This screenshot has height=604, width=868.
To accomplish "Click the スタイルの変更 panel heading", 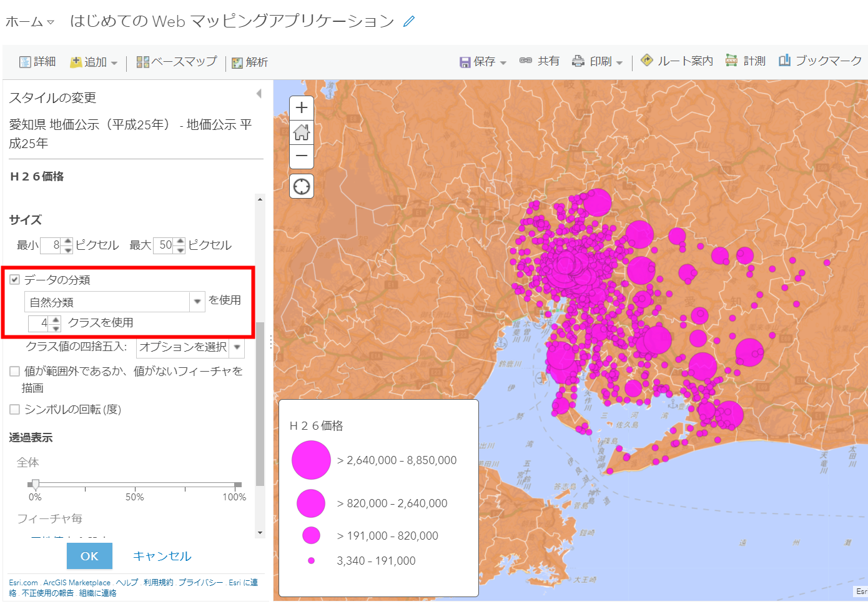I will coord(52,97).
